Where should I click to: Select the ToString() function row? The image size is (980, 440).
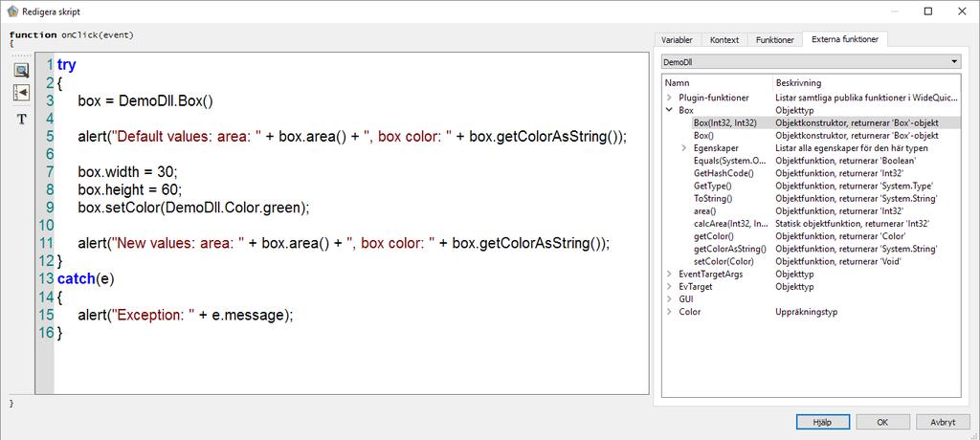[811, 198]
